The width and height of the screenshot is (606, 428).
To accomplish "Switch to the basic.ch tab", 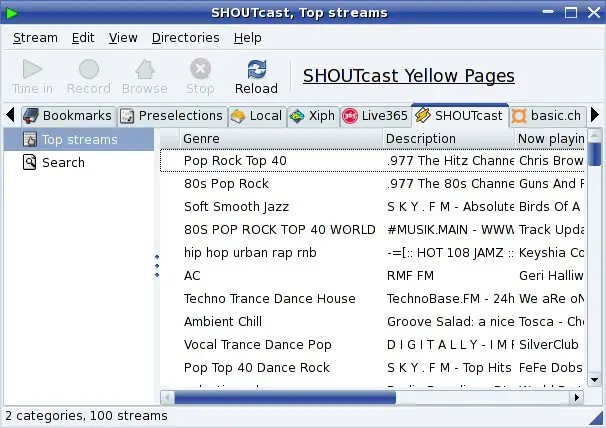I will (547, 116).
